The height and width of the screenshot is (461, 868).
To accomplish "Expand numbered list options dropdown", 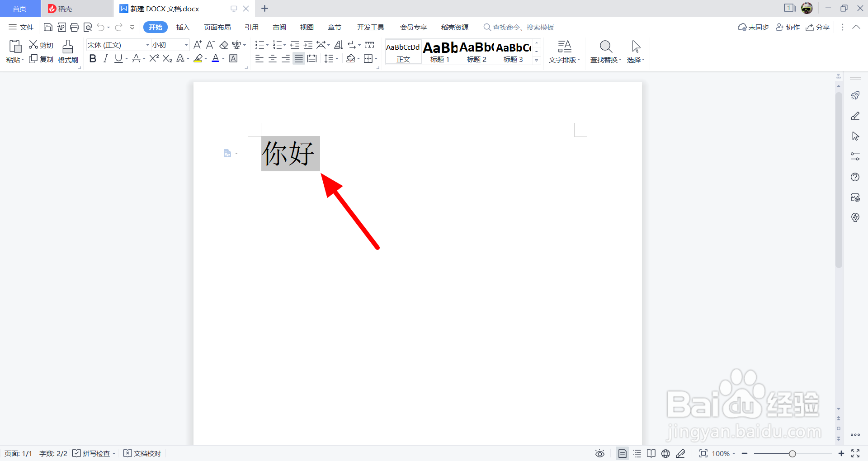I will pyautogui.click(x=285, y=45).
